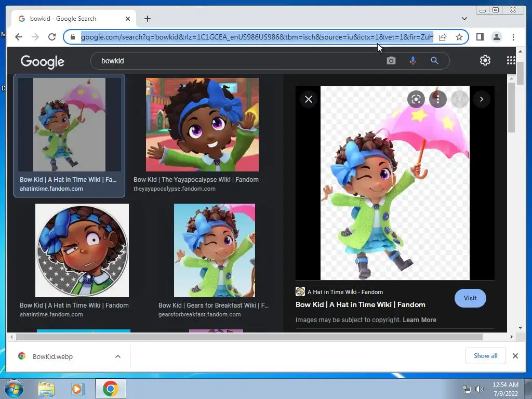Search by image with camera icon

[391, 61]
